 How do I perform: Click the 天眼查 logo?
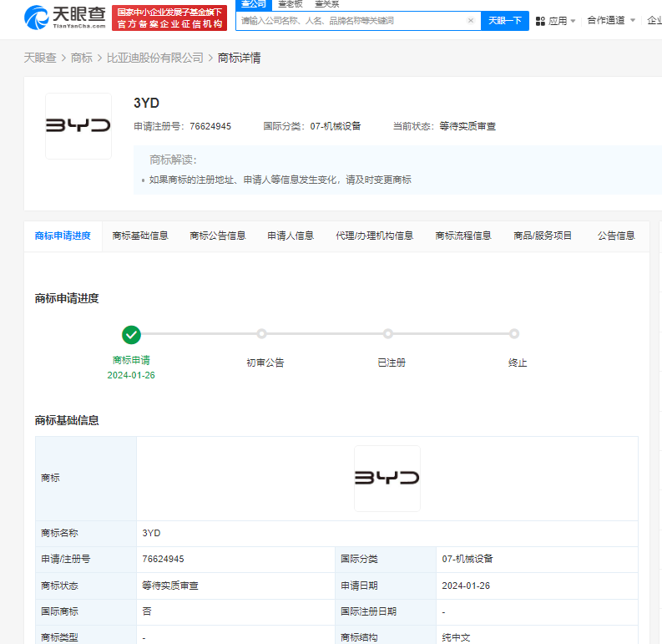[65, 18]
